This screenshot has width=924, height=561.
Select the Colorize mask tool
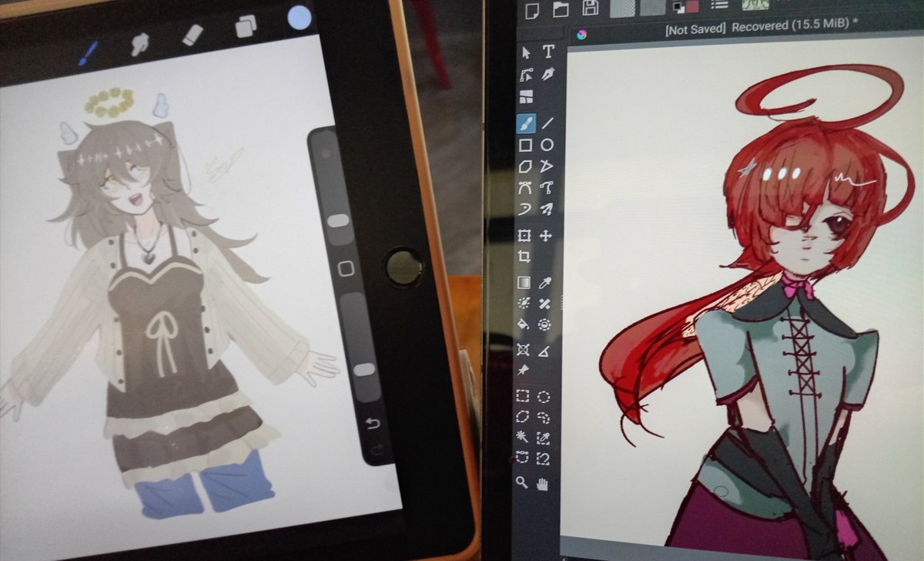(524, 304)
